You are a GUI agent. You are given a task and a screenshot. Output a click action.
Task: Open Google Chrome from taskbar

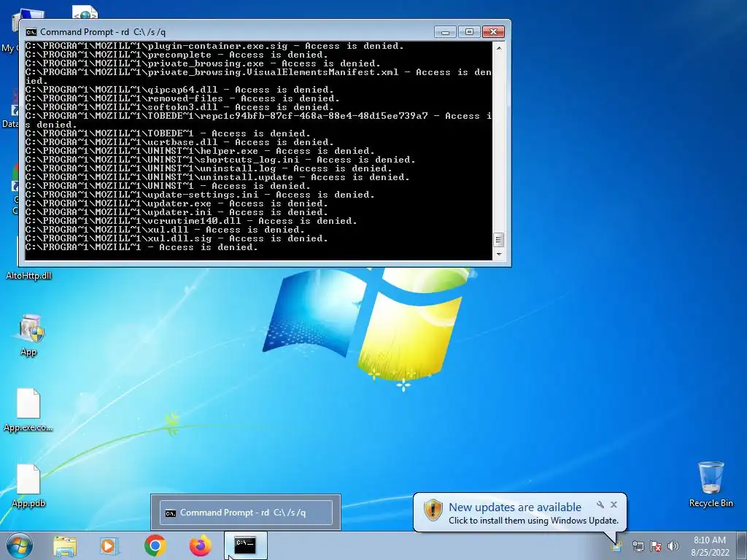tap(155, 545)
